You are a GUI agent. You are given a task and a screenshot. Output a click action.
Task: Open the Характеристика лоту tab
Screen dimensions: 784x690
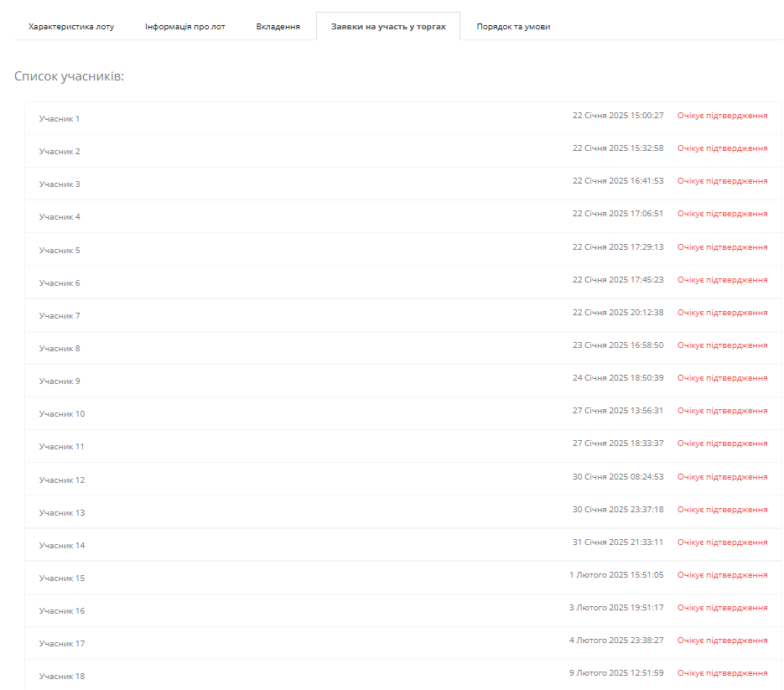pyautogui.click(x=71, y=27)
